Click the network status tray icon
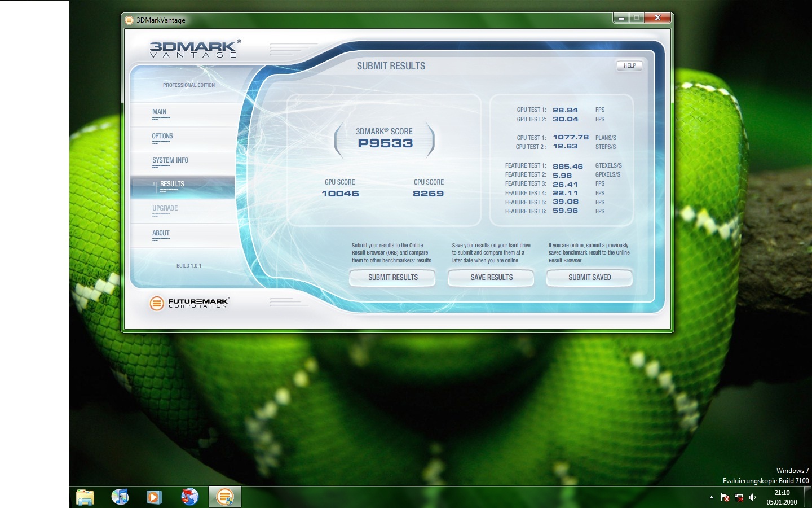This screenshot has height=508, width=812. click(x=739, y=497)
